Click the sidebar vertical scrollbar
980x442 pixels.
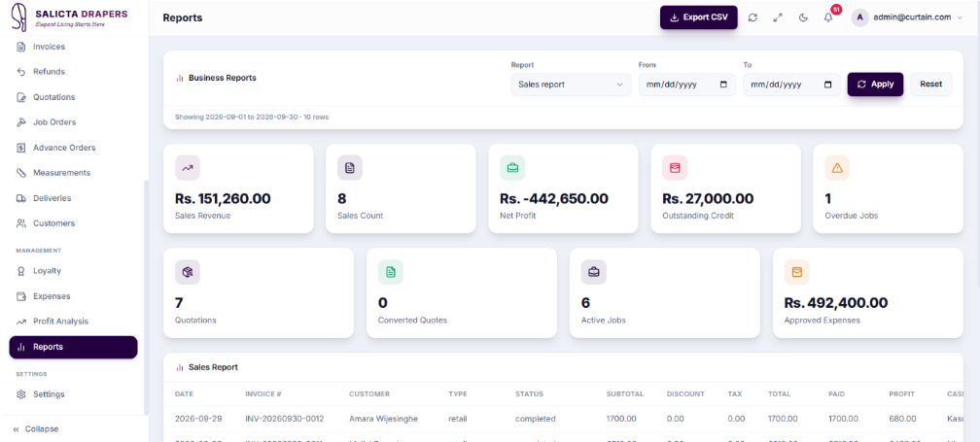click(146, 298)
